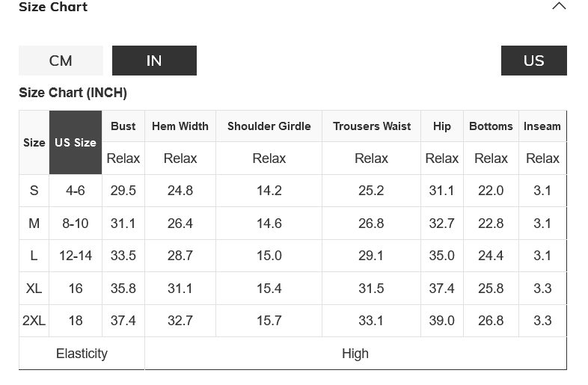The image size is (588, 385).
Task: Select the IN unit toggle
Action: [154, 61]
